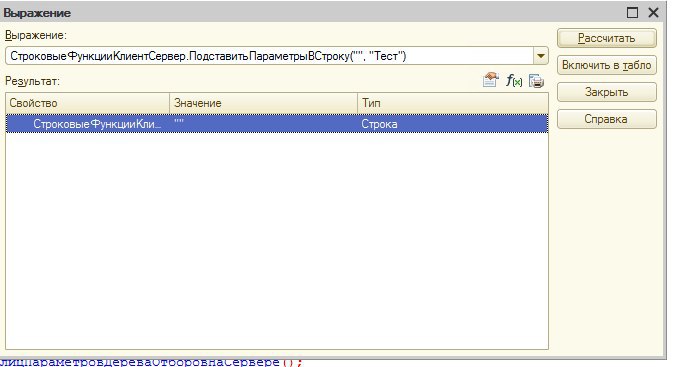Click the Включить в табло button
Image resolution: width=680 pixels, height=367 pixels.
(x=606, y=65)
